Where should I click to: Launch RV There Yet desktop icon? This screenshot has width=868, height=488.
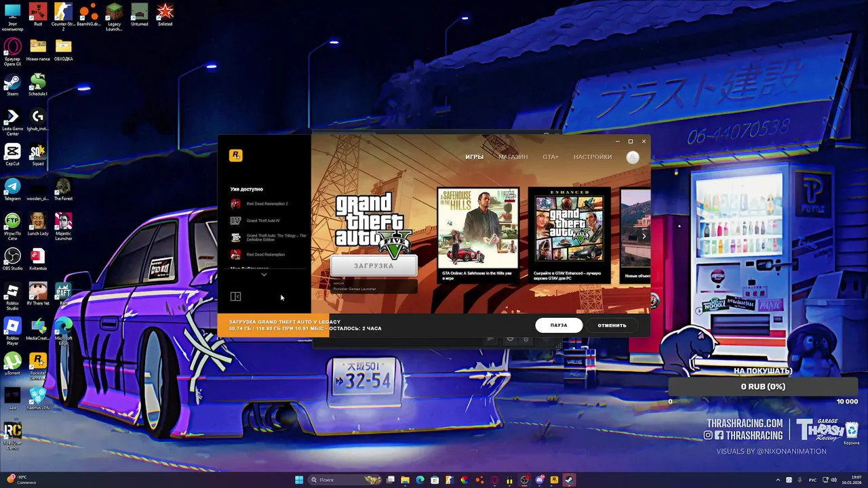point(38,295)
